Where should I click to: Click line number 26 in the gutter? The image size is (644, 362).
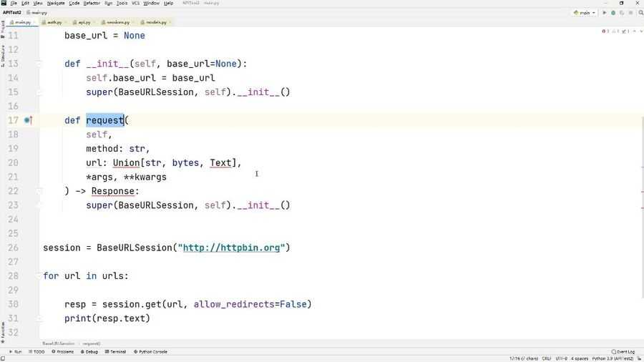point(13,248)
